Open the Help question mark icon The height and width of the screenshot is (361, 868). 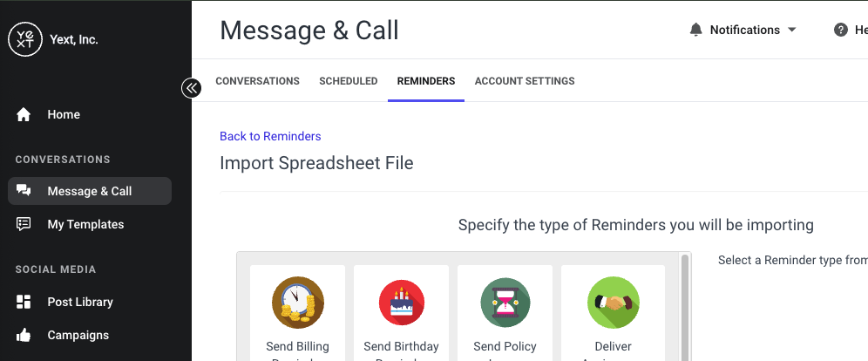coord(841,30)
